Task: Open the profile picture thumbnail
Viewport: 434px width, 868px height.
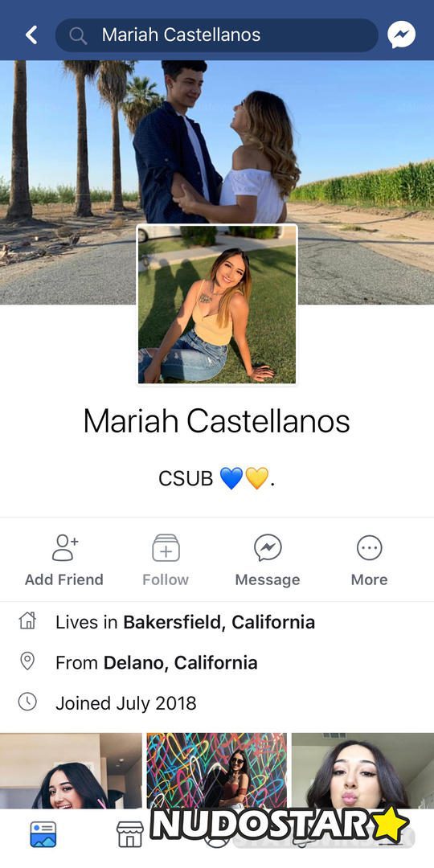Action: pos(217,305)
